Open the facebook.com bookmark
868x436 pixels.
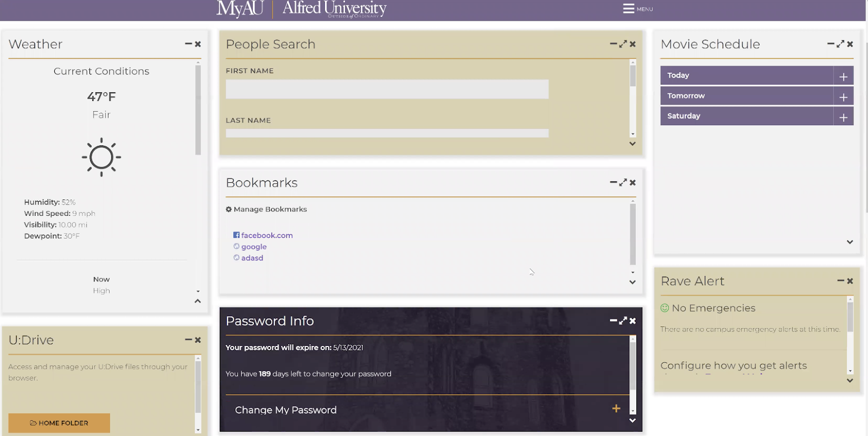pos(266,235)
